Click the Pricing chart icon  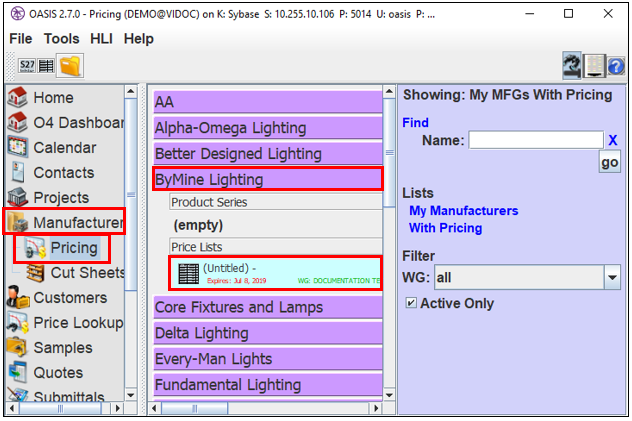[35, 247]
